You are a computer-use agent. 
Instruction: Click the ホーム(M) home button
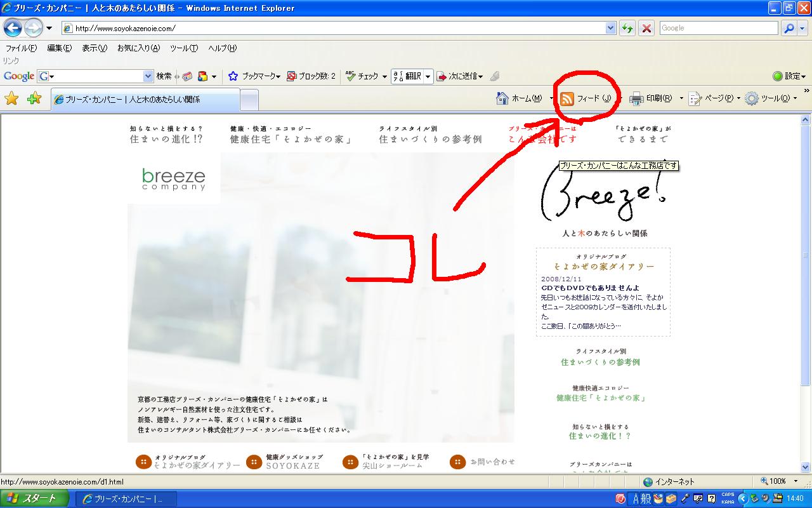[520, 98]
